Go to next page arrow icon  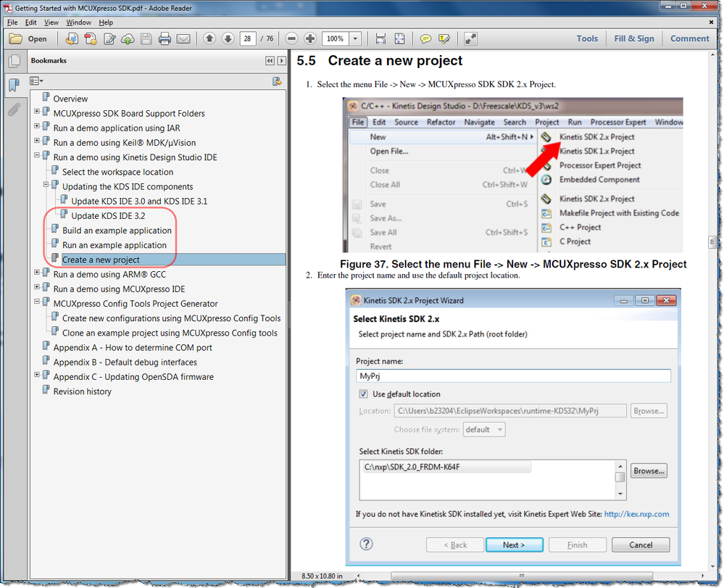click(228, 39)
